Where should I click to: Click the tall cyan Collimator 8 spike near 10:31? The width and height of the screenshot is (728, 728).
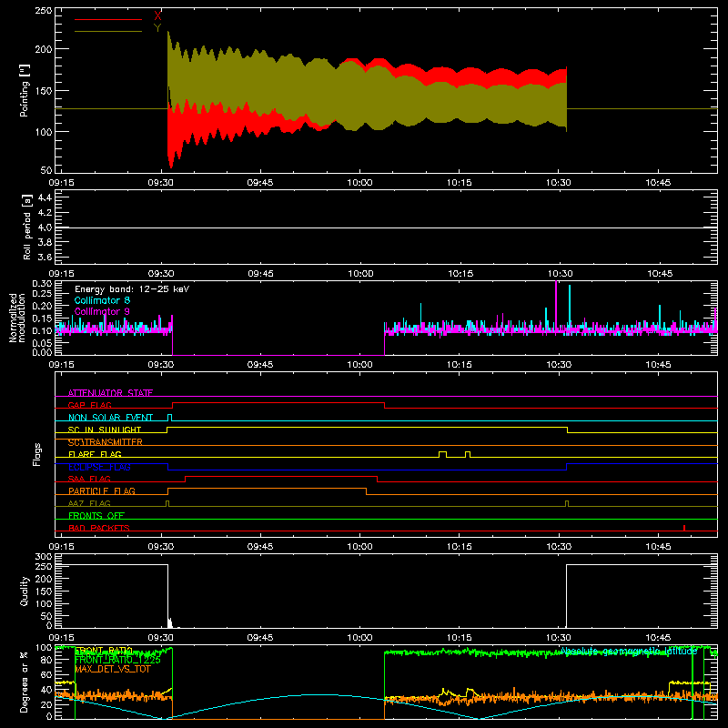[x=570, y=308]
